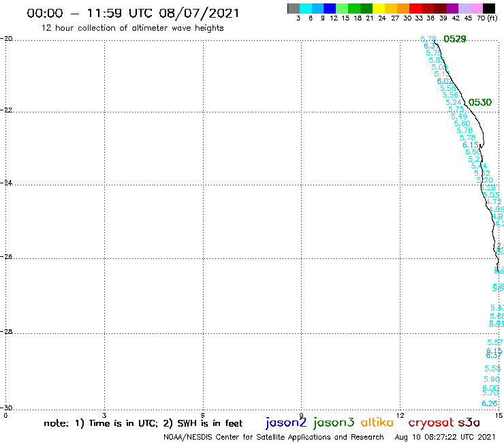Click the '(ft)' unit label in legend

[x=492, y=18]
